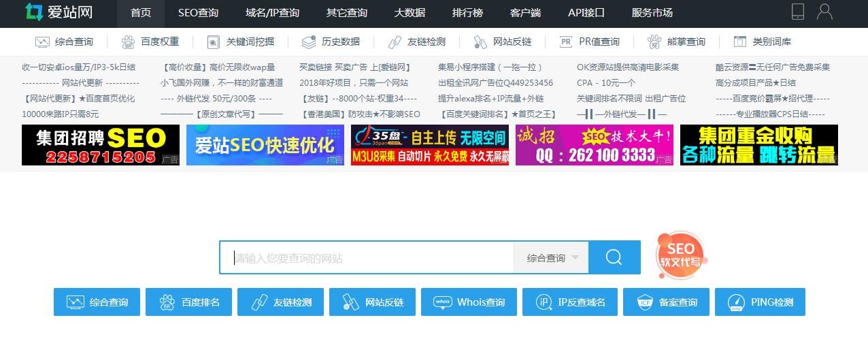Click the 百度权重 paw icon in sub-navigation
This screenshot has width=868, height=337.
click(x=128, y=42)
